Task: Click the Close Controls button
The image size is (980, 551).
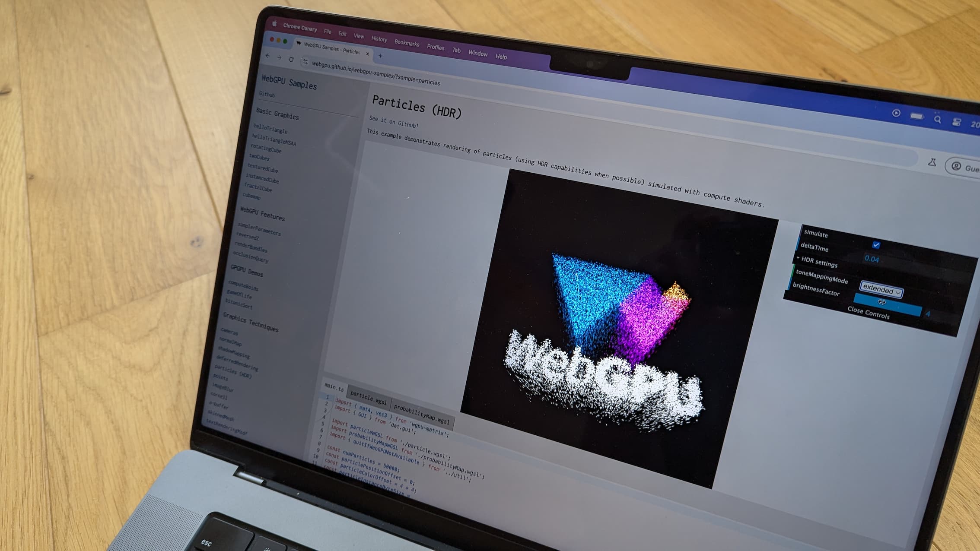Action: [x=868, y=315]
